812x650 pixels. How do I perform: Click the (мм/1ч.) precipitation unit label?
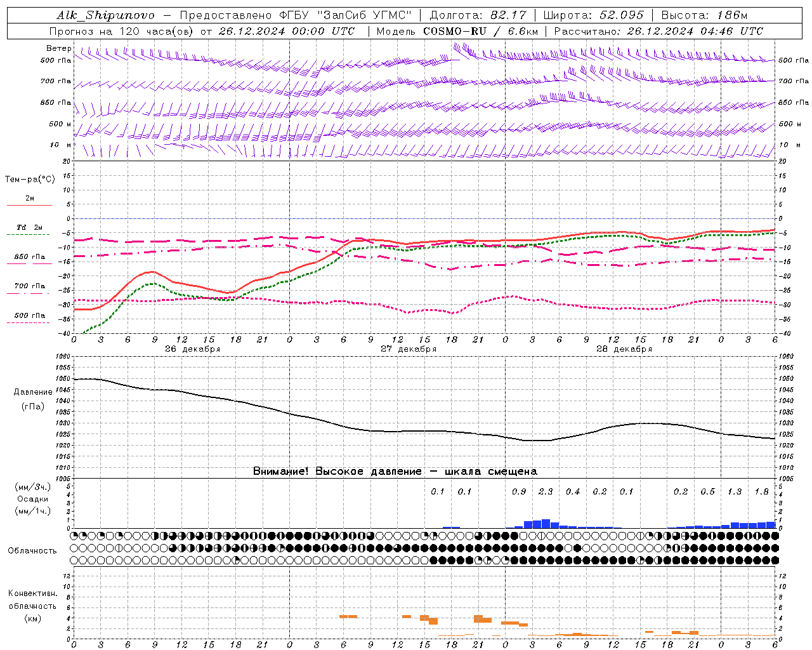click(x=33, y=511)
